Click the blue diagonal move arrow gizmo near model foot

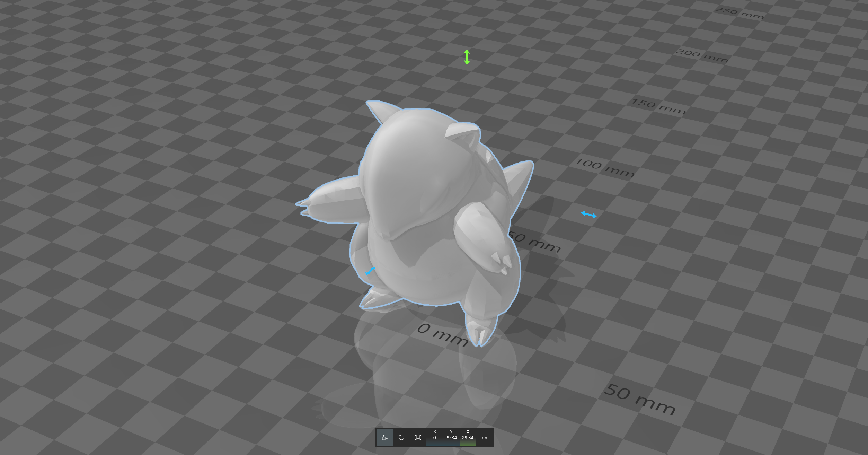tap(370, 271)
